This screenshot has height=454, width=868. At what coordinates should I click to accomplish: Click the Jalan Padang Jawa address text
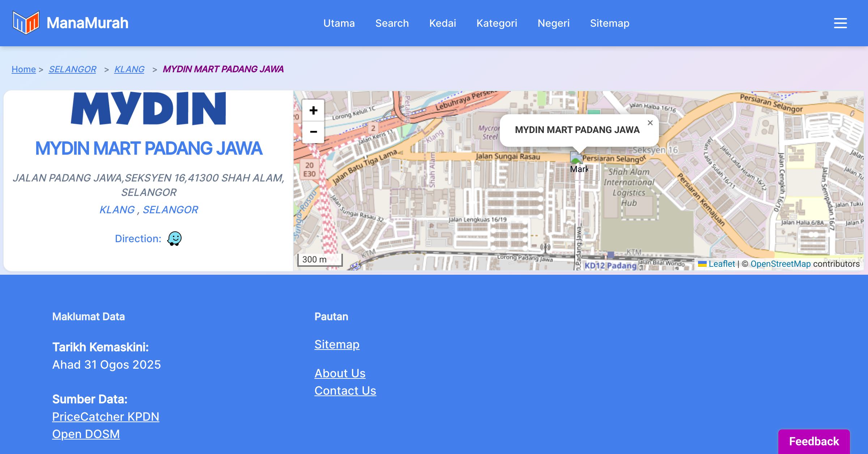click(149, 185)
